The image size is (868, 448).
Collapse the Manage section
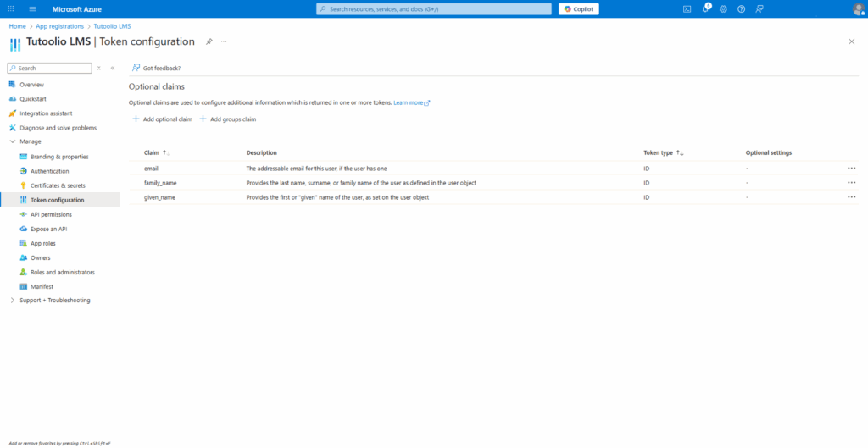pyautogui.click(x=12, y=141)
